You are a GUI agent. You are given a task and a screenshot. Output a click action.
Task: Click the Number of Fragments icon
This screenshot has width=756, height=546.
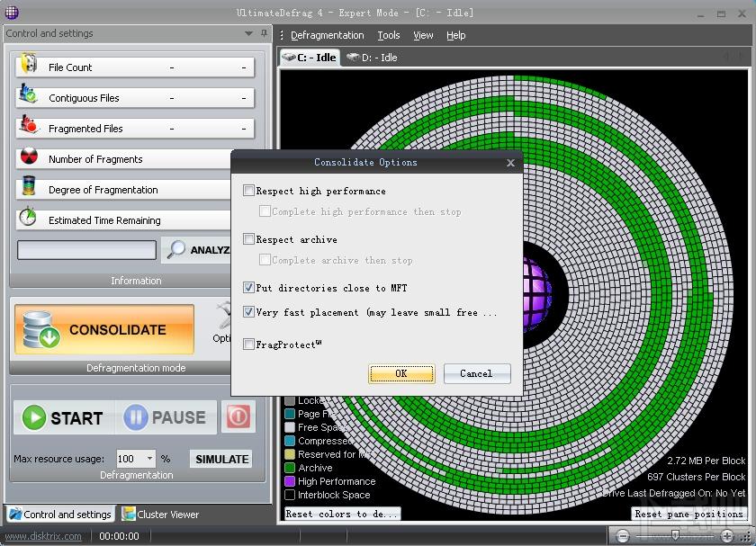[29, 157]
